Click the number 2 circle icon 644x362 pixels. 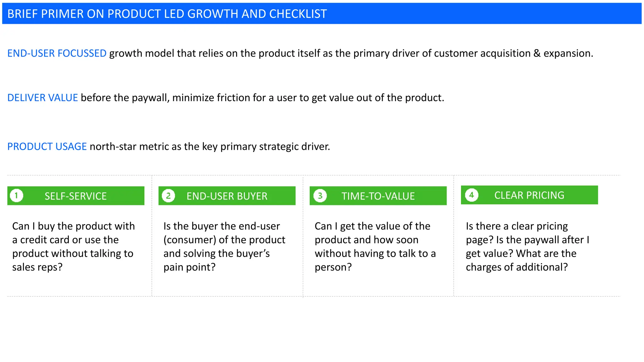[168, 196]
